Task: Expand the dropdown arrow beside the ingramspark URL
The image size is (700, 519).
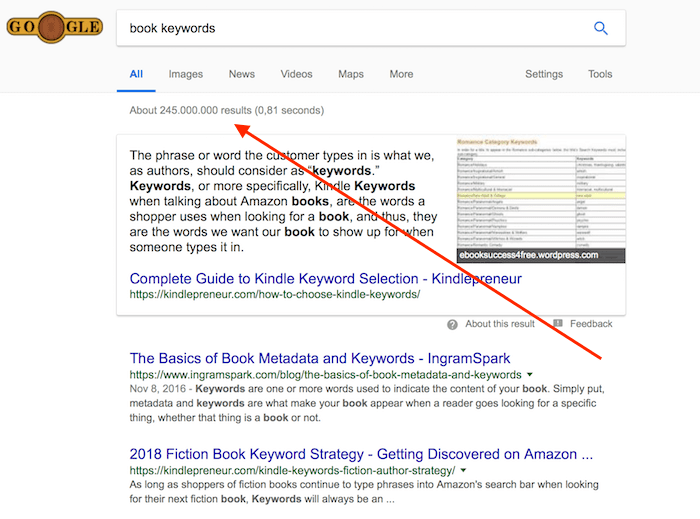Action: click(529, 374)
